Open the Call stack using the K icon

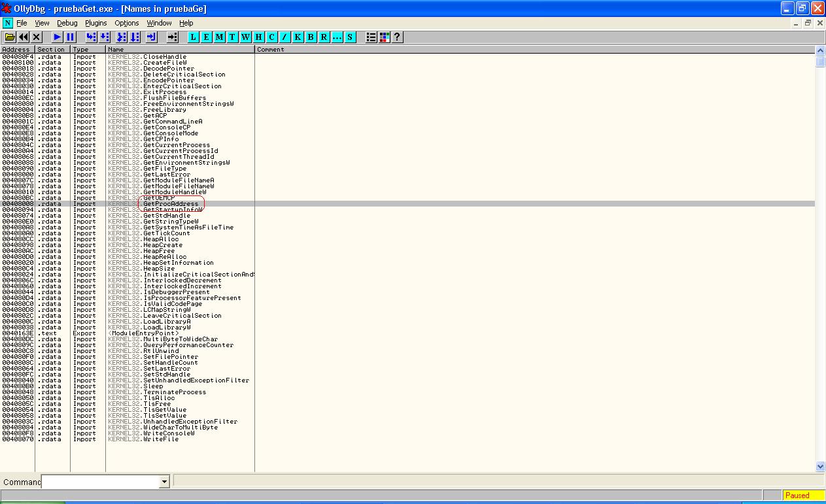tap(298, 37)
